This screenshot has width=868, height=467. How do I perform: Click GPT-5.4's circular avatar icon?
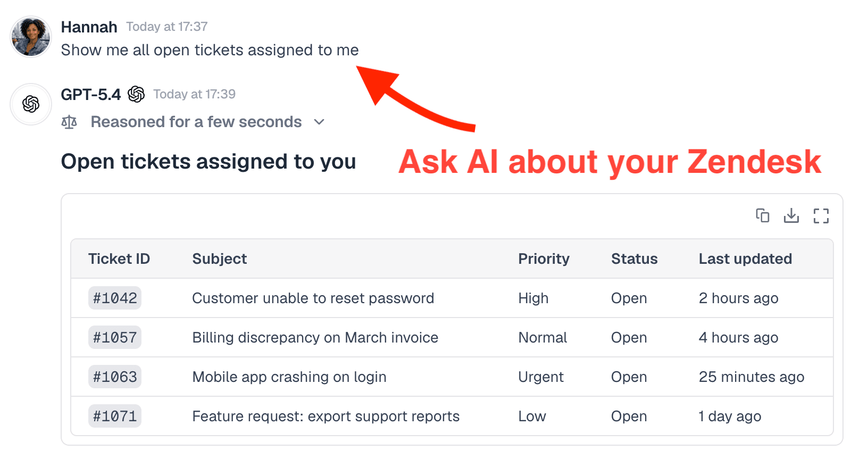point(30,104)
